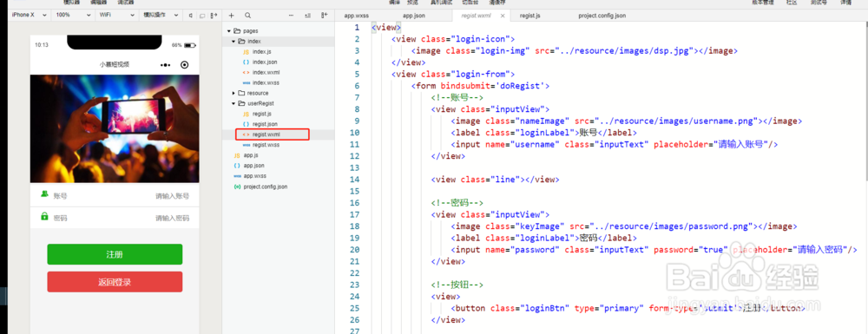Switch to the project.config.json editor tab
The width and height of the screenshot is (868, 334).
coord(602,16)
